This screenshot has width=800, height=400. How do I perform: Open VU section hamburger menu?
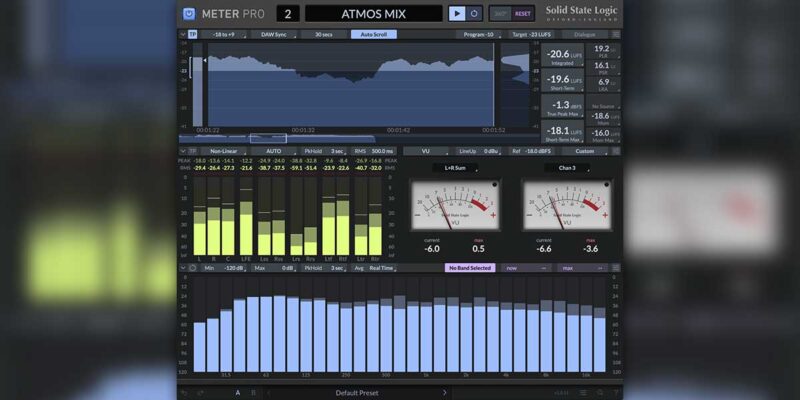coord(616,151)
